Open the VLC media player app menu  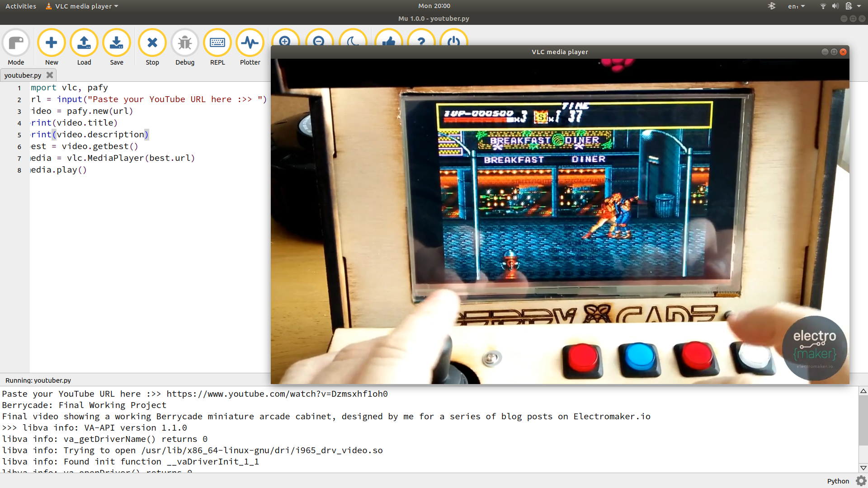tap(81, 6)
